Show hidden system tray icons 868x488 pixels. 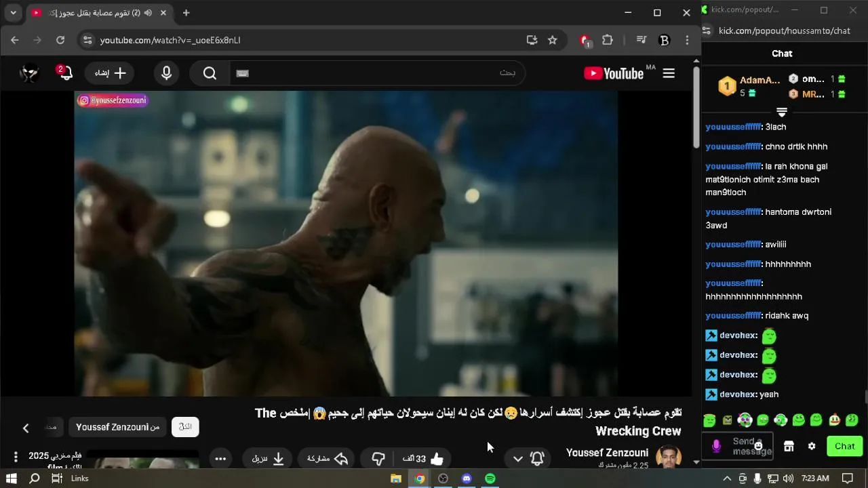pyautogui.click(x=727, y=479)
